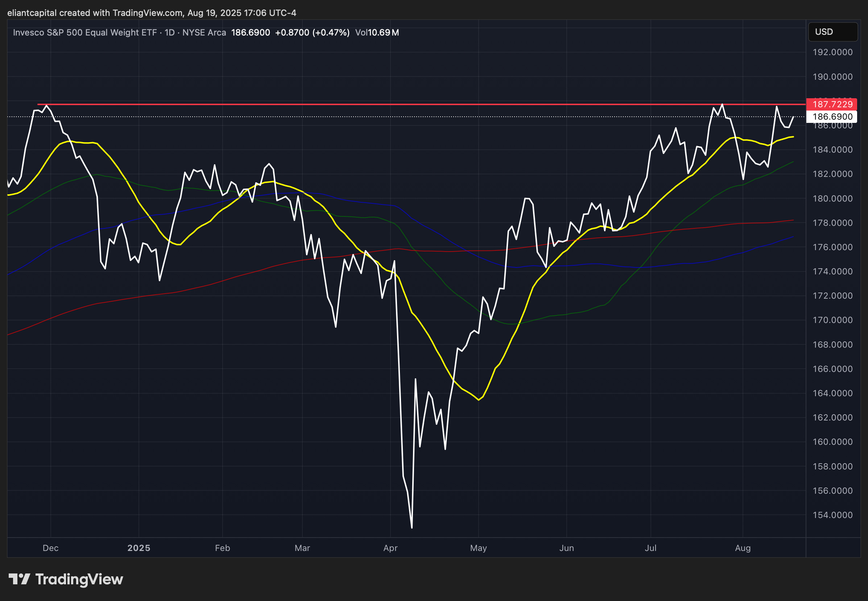Select the Apr label on time axis

click(x=390, y=548)
